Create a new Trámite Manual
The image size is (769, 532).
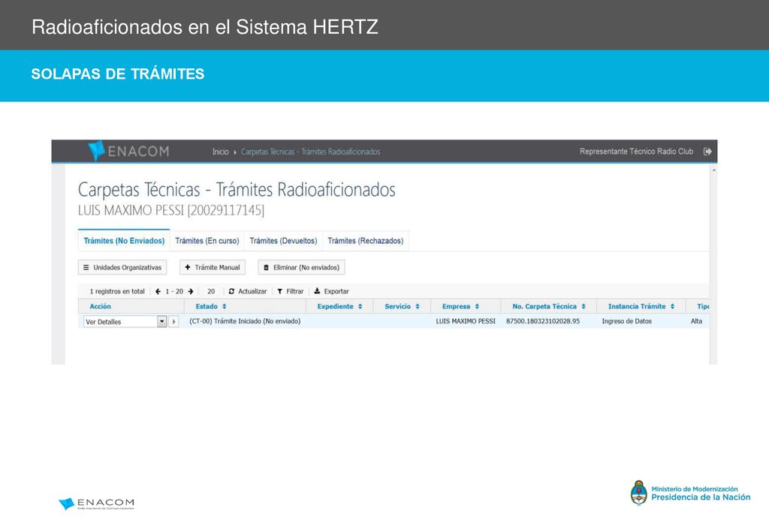(213, 267)
